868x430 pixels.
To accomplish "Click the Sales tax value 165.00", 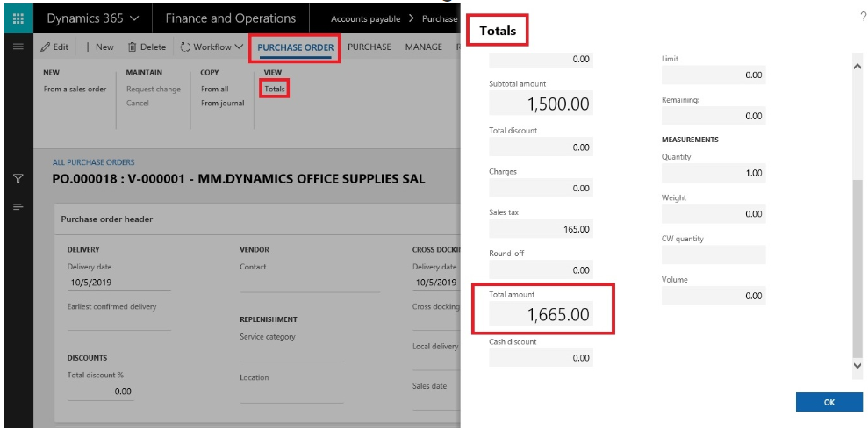I will coord(541,229).
